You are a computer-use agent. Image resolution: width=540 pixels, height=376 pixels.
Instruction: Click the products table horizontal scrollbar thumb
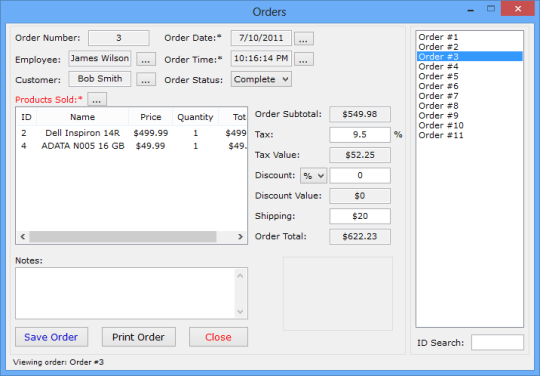tap(123, 237)
